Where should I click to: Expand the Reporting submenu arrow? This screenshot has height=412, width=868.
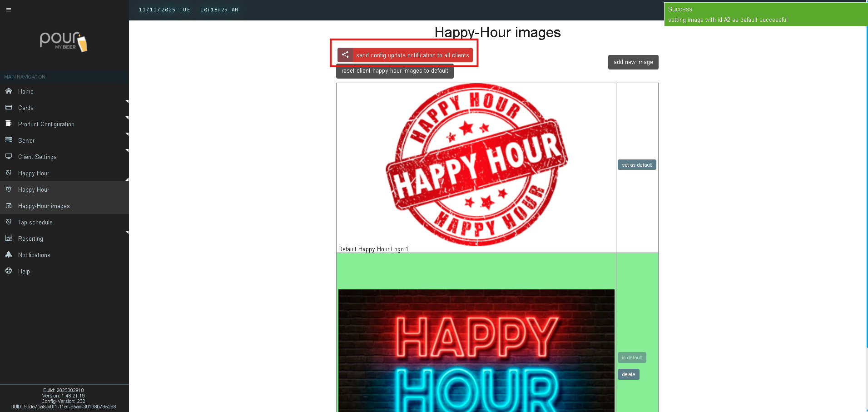pyautogui.click(x=127, y=233)
